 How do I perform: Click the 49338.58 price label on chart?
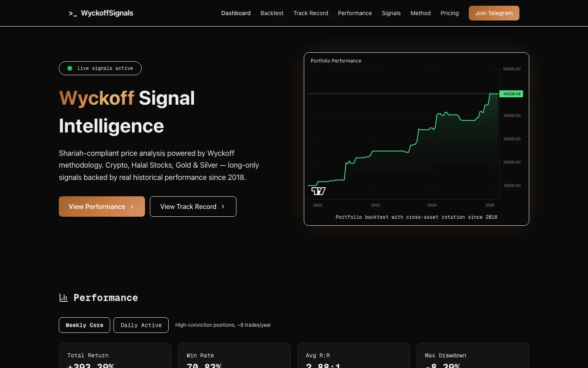511,94
